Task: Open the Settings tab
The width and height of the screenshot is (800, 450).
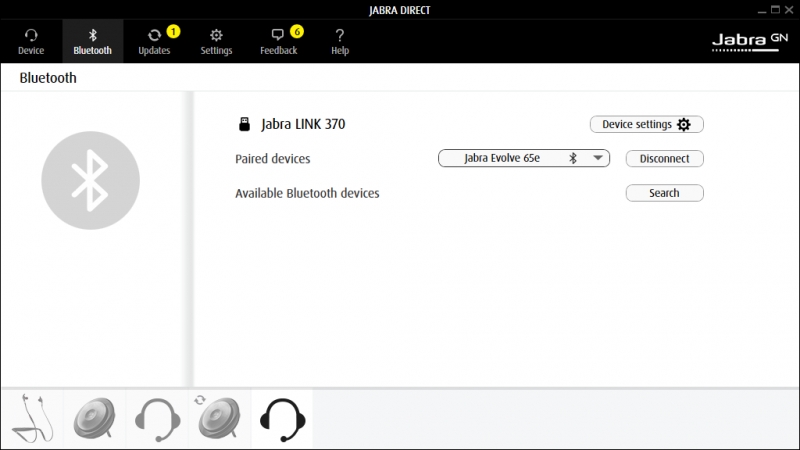Action: [x=216, y=41]
